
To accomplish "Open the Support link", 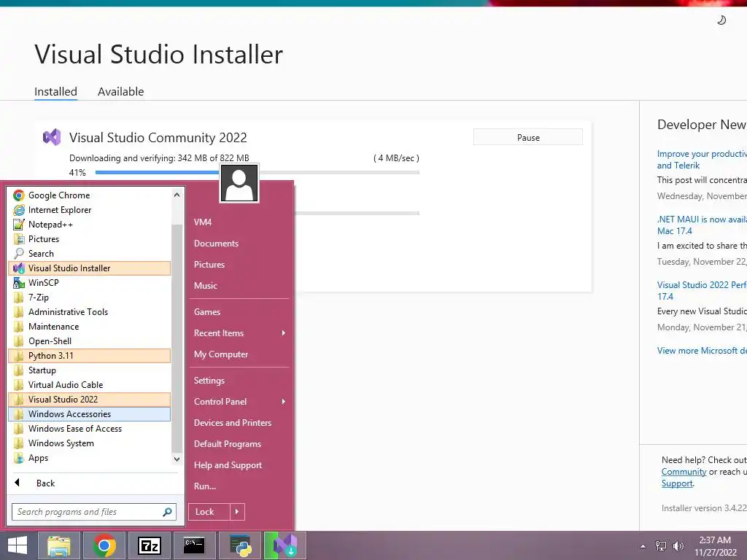I will [677, 483].
